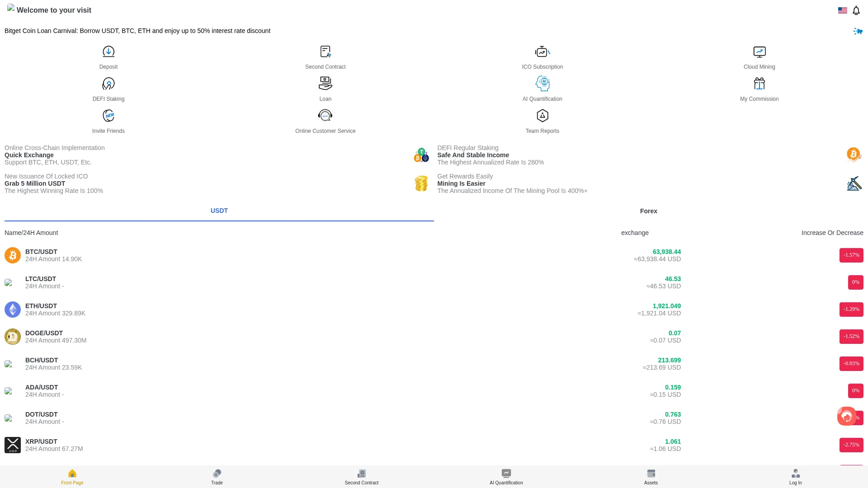
Task: Click the notification bell icon
Action: pyautogui.click(x=856, y=10)
